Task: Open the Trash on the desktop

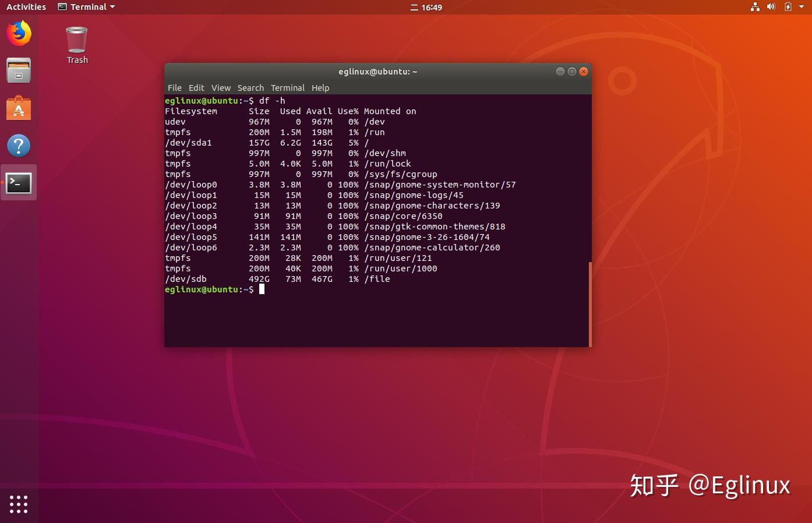Action: pyautogui.click(x=76, y=40)
